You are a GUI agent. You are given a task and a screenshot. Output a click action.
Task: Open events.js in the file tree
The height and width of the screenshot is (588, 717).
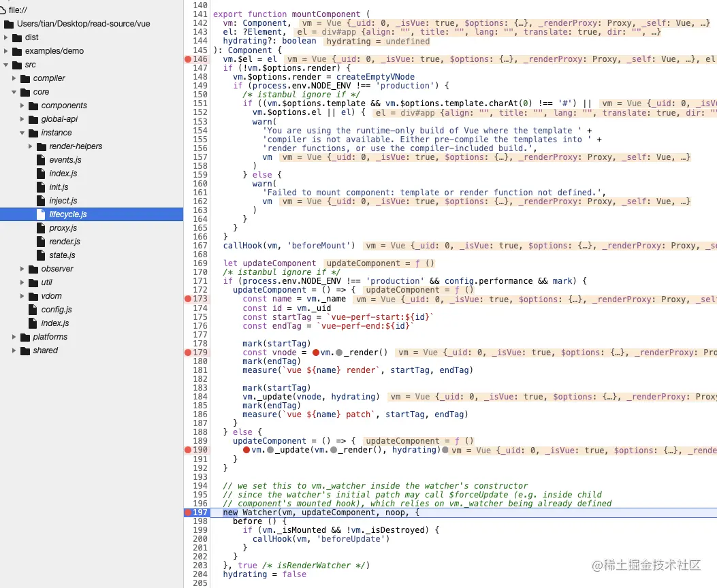(65, 160)
